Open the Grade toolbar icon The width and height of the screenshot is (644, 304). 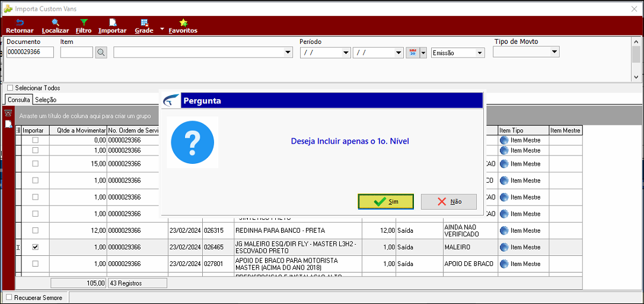144,23
